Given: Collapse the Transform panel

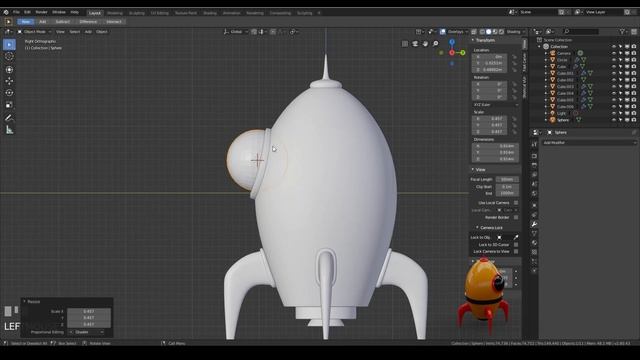Looking at the screenshot, I should click(473, 40).
